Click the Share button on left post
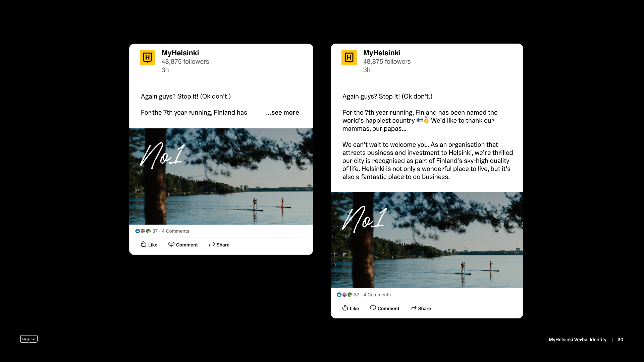Screen dimensions: 644x362 click(x=219, y=244)
